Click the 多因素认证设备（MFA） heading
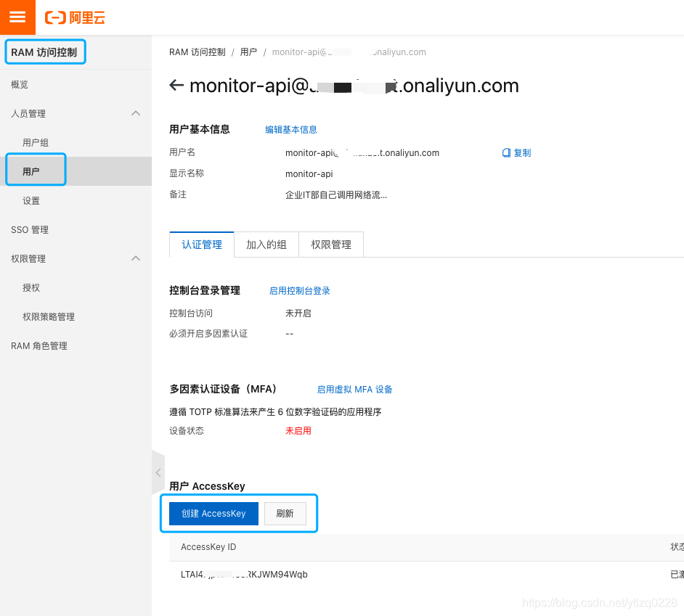Viewport: 684px width, 616px height. pos(223,389)
